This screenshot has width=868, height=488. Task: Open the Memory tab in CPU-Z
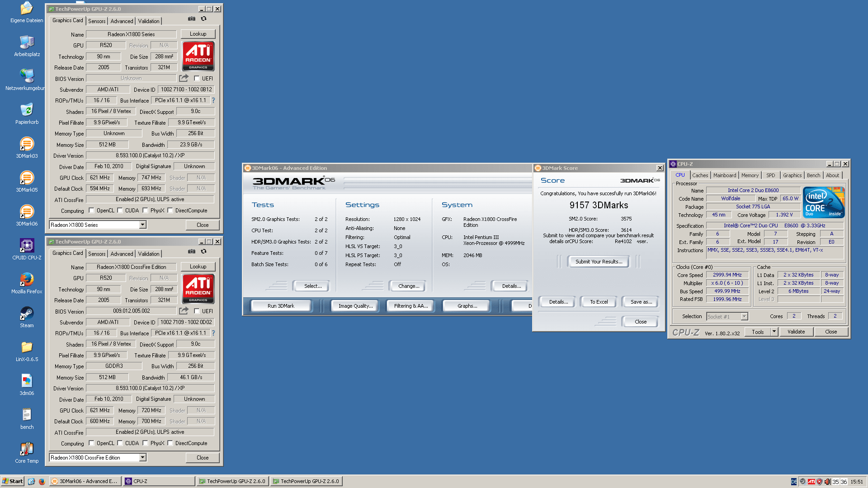pos(750,175)
